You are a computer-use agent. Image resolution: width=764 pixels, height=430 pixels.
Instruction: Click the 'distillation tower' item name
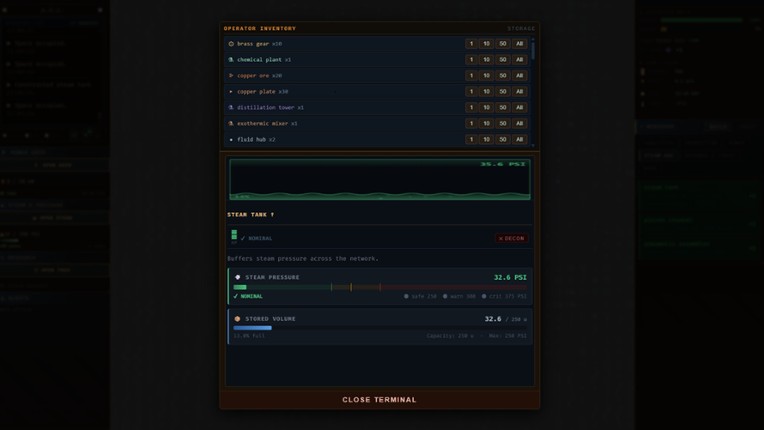point(266,107)
